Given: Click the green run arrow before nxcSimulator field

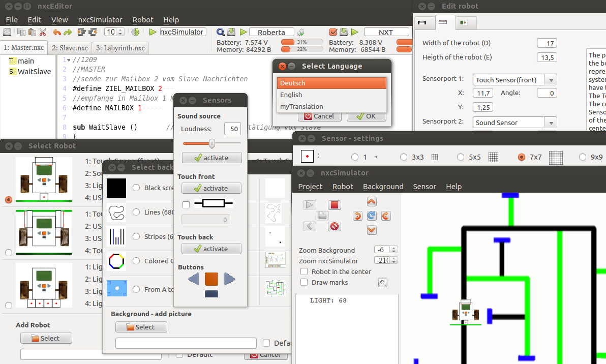Looking at the screenshot, I should click(x=153, y=32).
